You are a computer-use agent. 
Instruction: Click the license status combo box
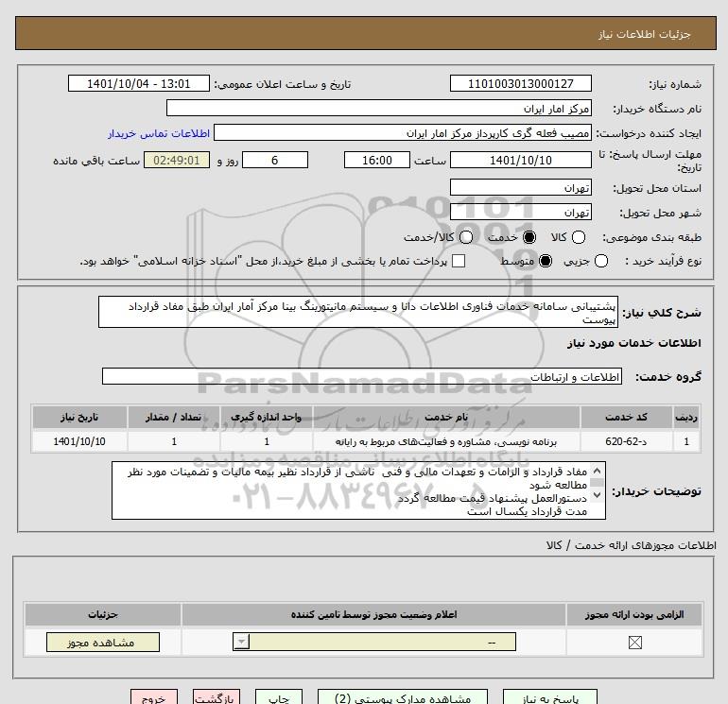click(374, 642)
